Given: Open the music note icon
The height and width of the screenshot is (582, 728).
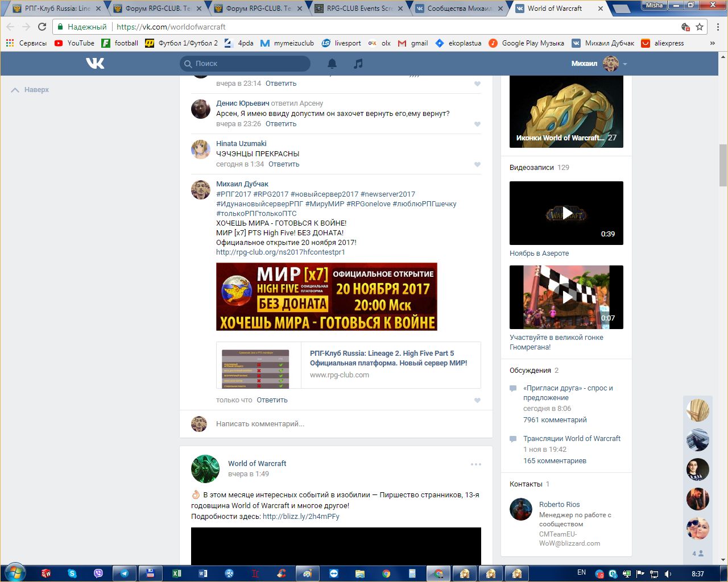Looking at the screenshot, I should tap(358, 64).
